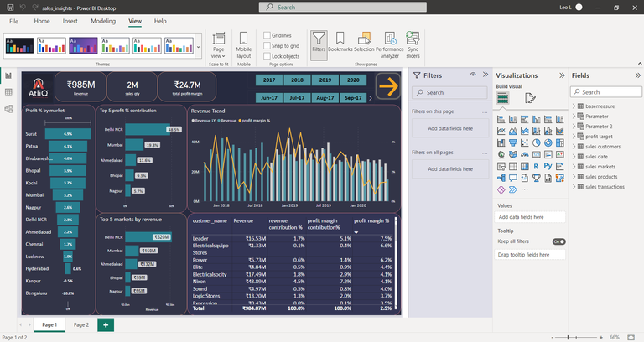Check the Snap to grid option
This screenshot has height=342, width=644.
pyautogui.click(x=267, y=45)
